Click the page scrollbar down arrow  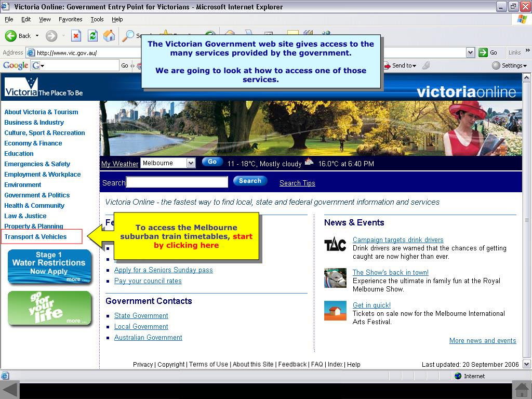tap(527, 364)
